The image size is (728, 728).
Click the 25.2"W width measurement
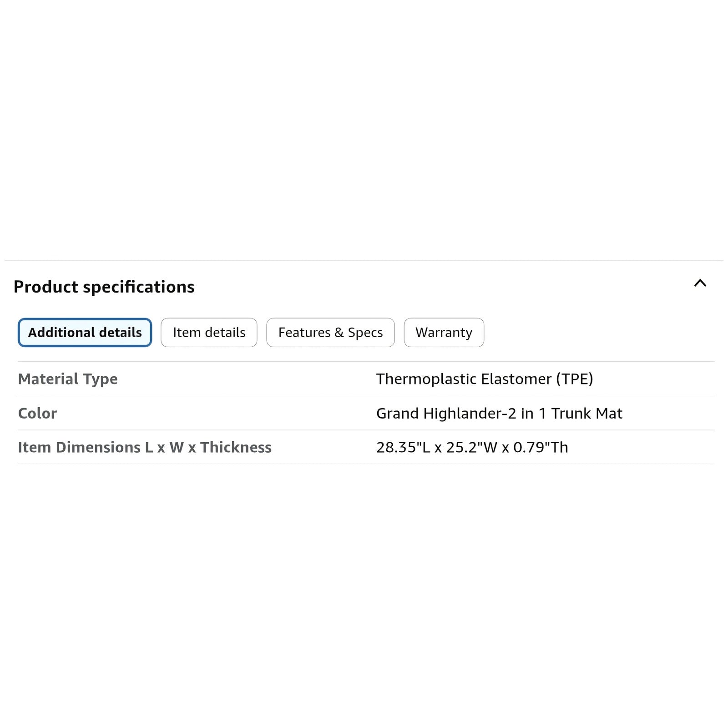click(x=471, y=447)
